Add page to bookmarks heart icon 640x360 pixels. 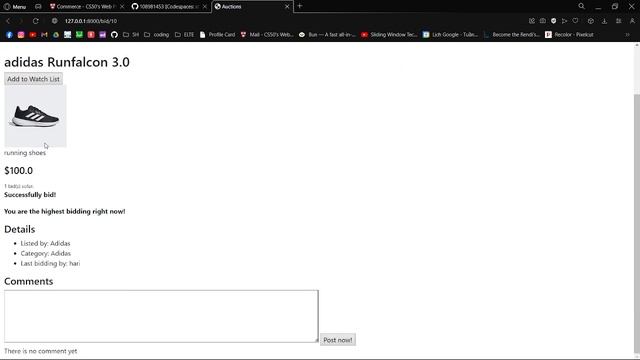pos(576,21)
